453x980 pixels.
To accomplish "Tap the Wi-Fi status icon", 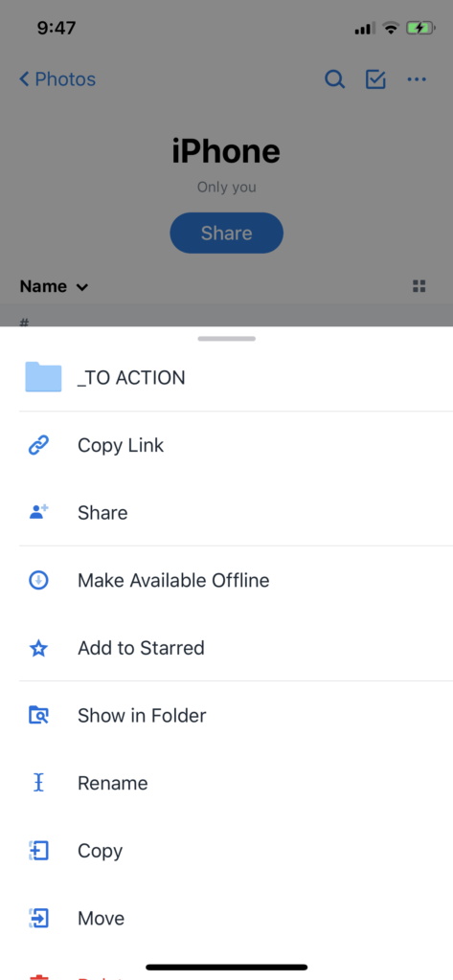I will point(391,28).
